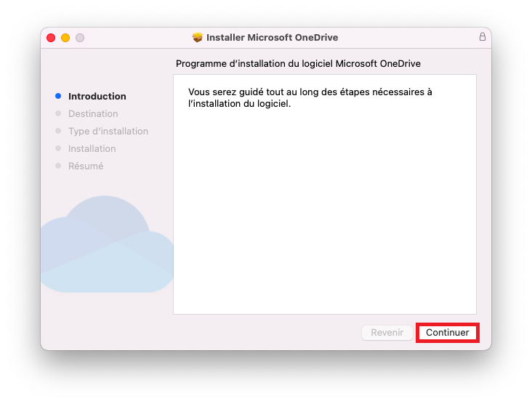Click the grey bullet beside Type d'installation
This screenshot has width=532, height=404.
click(58, 131)
